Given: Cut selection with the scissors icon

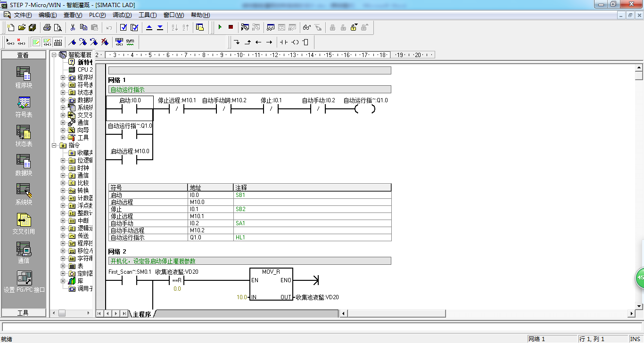Looking at the screenshot, I should [73, 27].
